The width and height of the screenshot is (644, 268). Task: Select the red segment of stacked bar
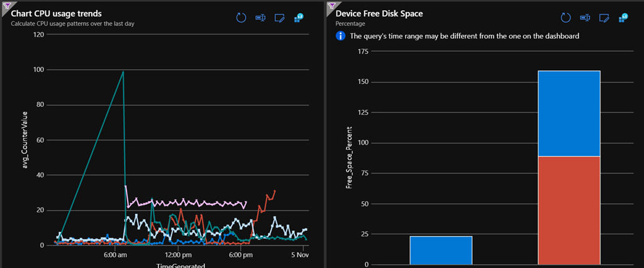pos(569,210)
